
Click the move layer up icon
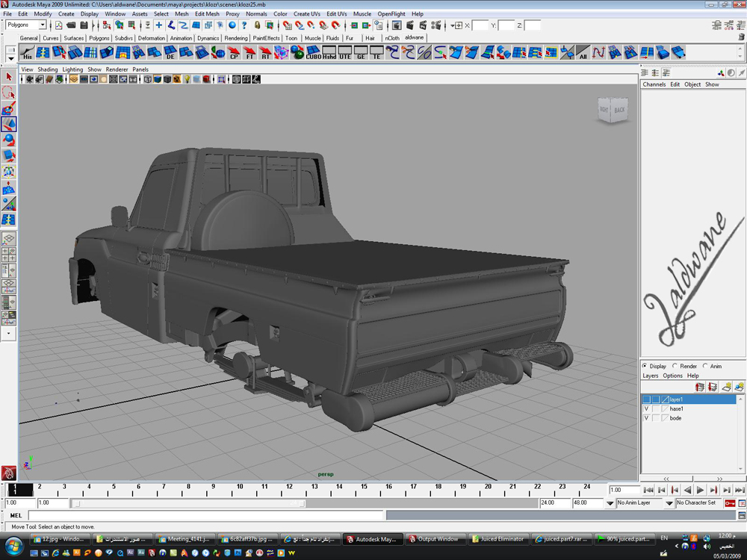pos(700,387)
